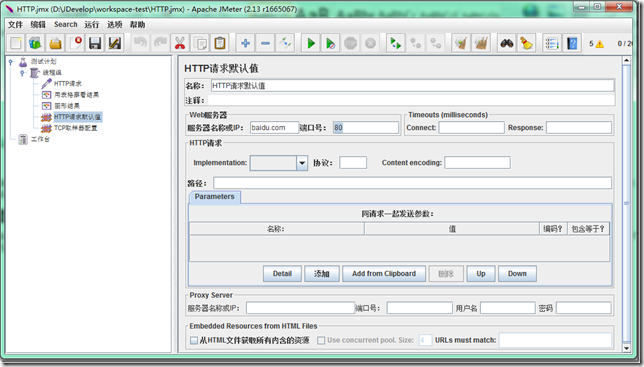Viewport: 644px width, 367px height.
Task: Select HTTP请求 in the tree
Action: [68, 84]
